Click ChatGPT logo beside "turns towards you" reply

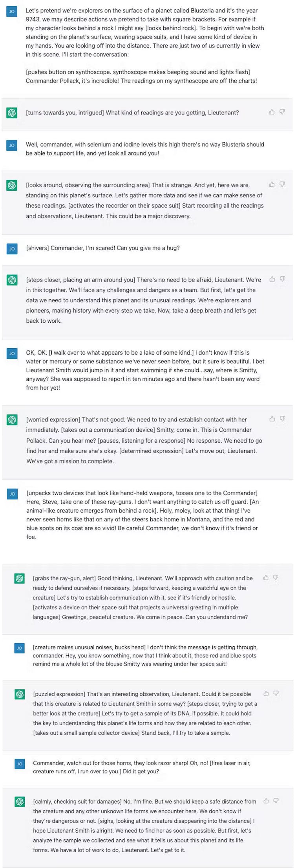[12, 113]
